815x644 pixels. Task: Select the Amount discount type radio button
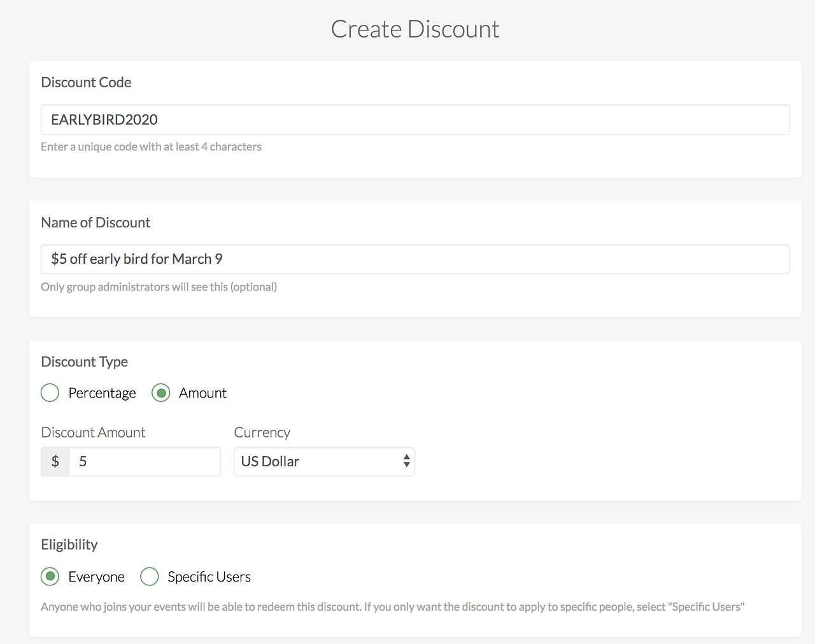[161, 393]
